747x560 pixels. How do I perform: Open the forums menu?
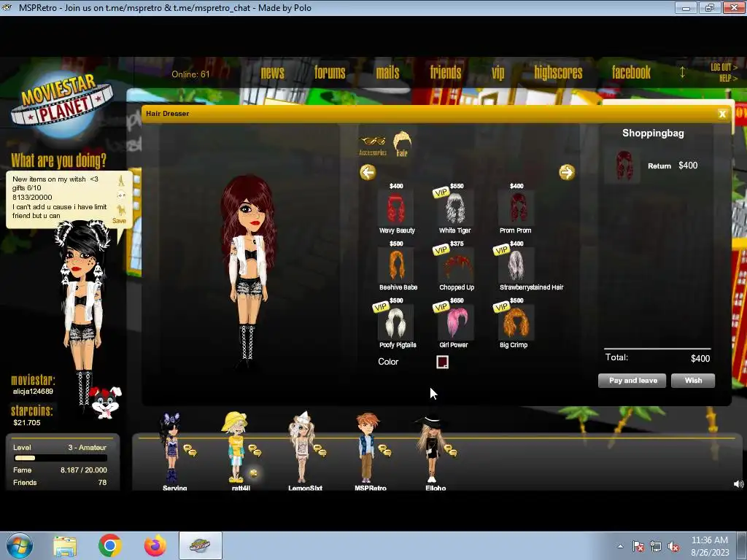tap(330, 72)
